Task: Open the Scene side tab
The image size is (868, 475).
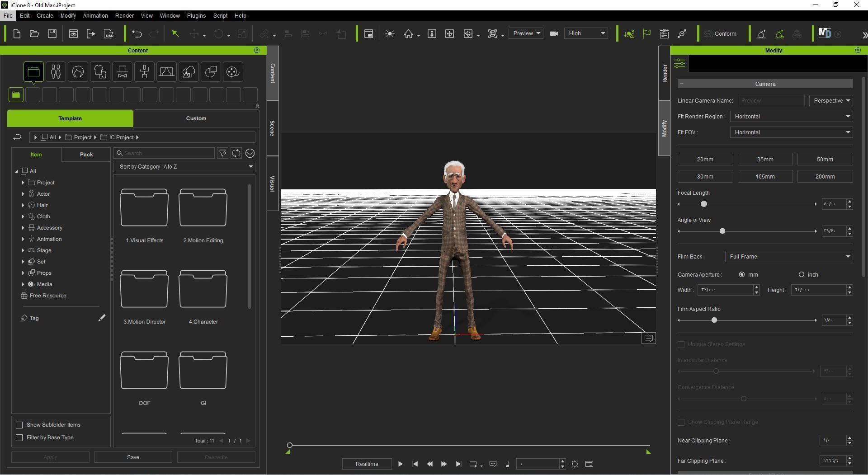Action: point(272,128)
